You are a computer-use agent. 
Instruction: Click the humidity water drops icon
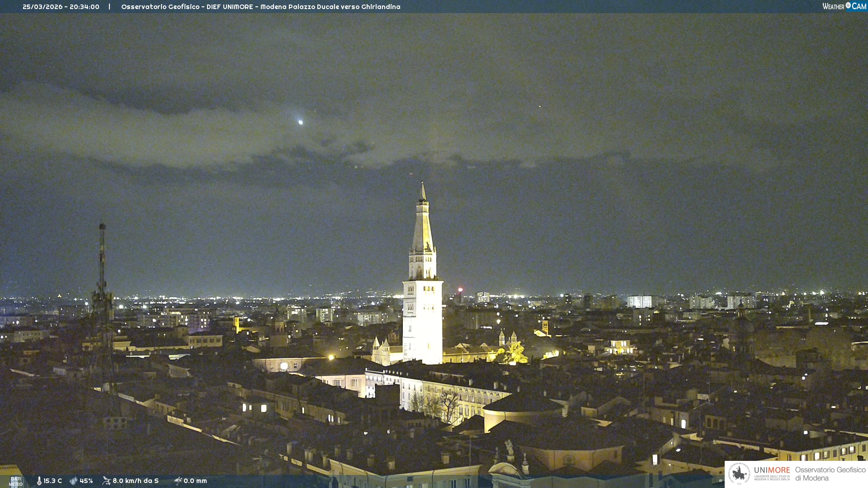coord(73,481)
